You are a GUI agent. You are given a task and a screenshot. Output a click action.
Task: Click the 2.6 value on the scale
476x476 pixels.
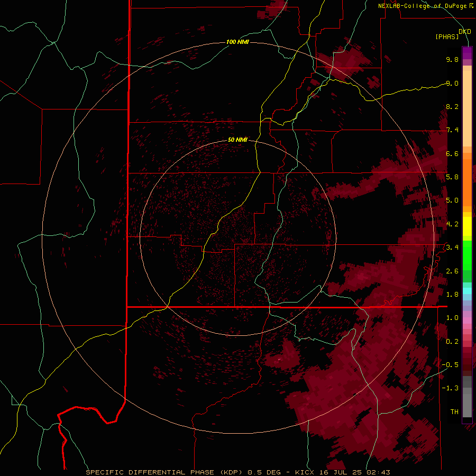(x=452, y=271)
